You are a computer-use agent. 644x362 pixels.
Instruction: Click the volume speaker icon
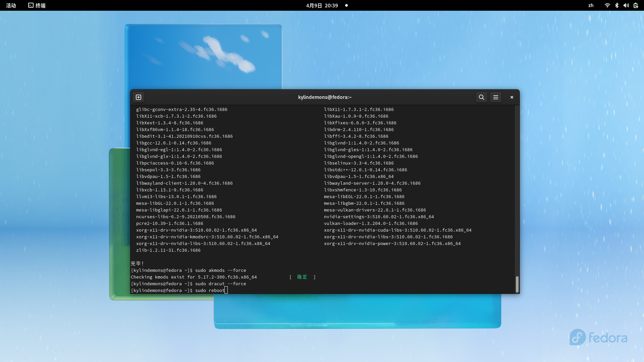coord(626,5)
